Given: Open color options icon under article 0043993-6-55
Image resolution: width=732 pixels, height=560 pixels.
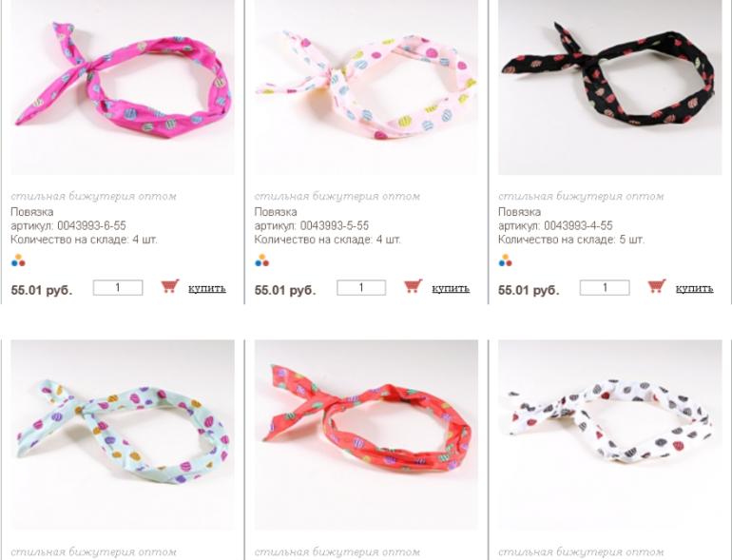Looking at the screenshot, I should (x=18, y=261).
